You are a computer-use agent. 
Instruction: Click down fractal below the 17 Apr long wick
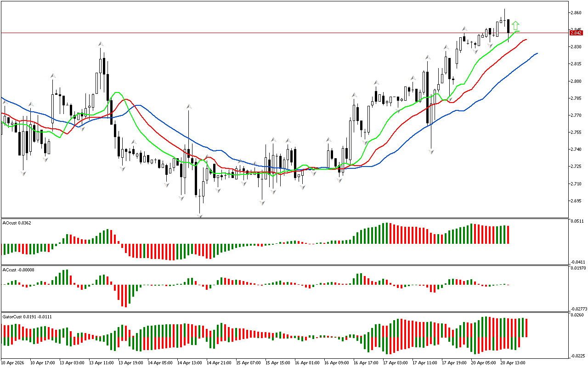(x=431, y=151)
